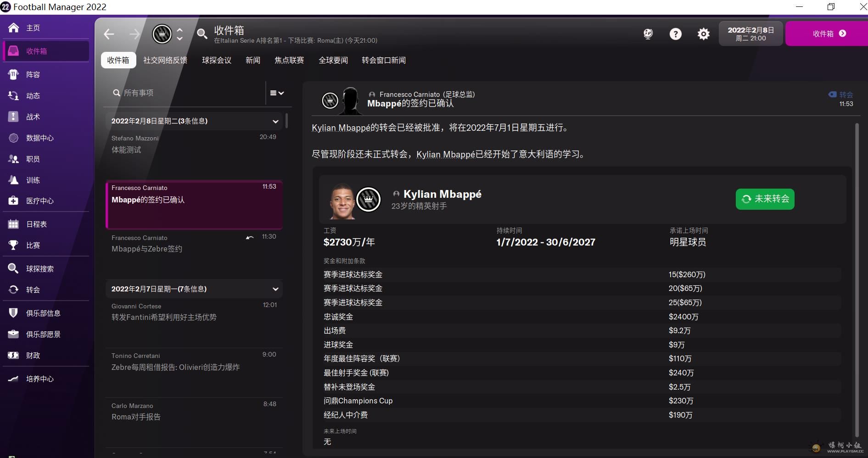Click the purple 收件箱 continue button
Image resolution: width=868 pixels, height=458 pixels.
pos(826,34)
